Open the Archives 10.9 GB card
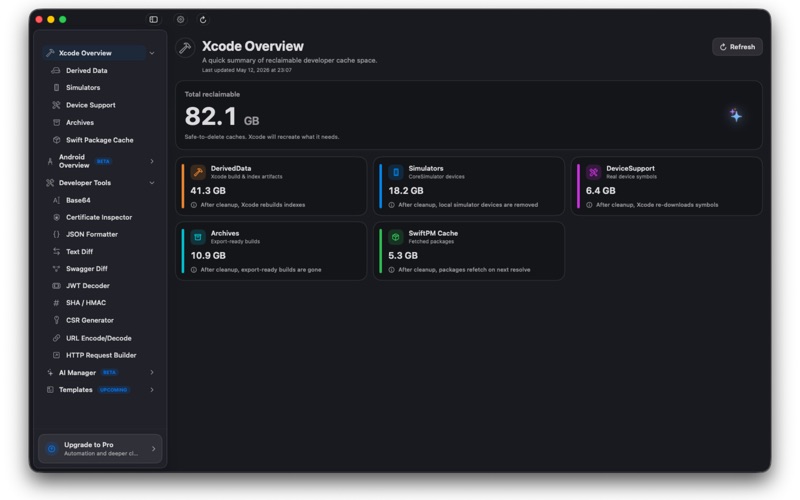This screenshot has height=500, width=800. 271,251
